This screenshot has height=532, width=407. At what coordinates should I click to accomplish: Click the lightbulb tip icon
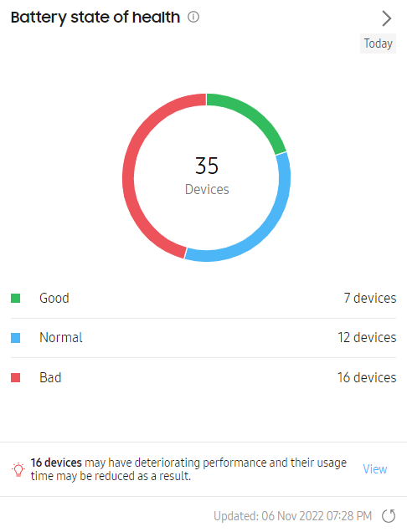pos(18,469)
